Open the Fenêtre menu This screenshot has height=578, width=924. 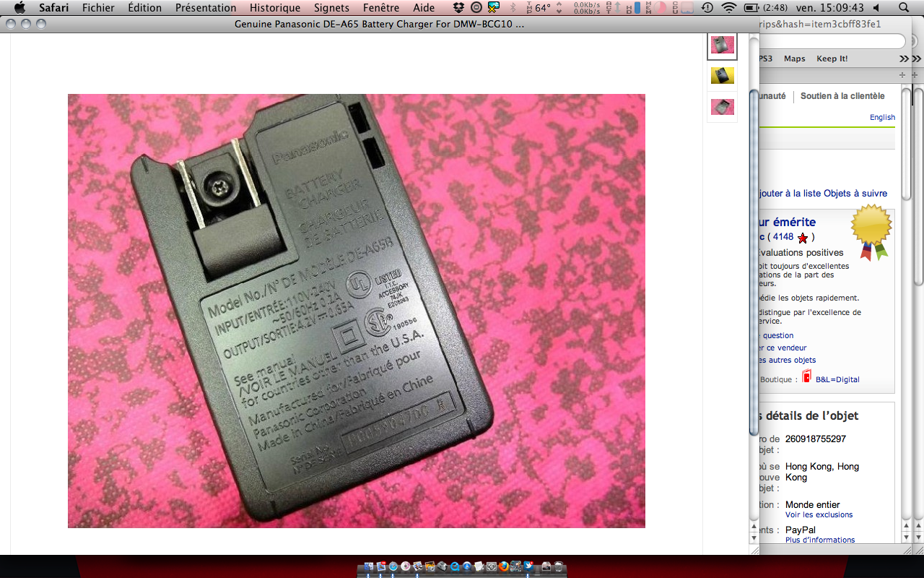(x=381, y=8)
